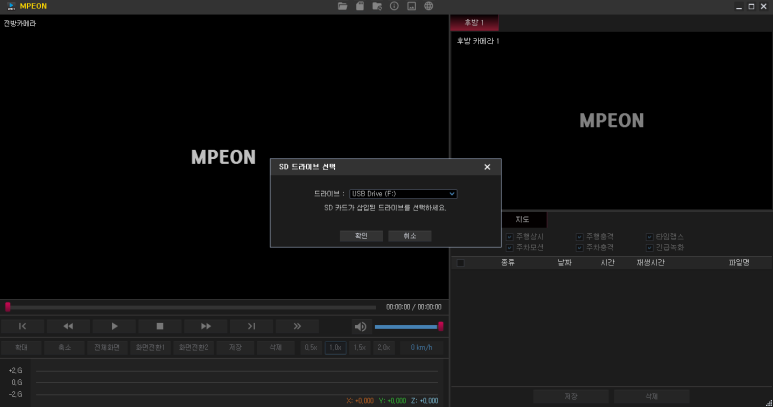
Task: Sort file list by 종류 column
Action: point(508,263)
